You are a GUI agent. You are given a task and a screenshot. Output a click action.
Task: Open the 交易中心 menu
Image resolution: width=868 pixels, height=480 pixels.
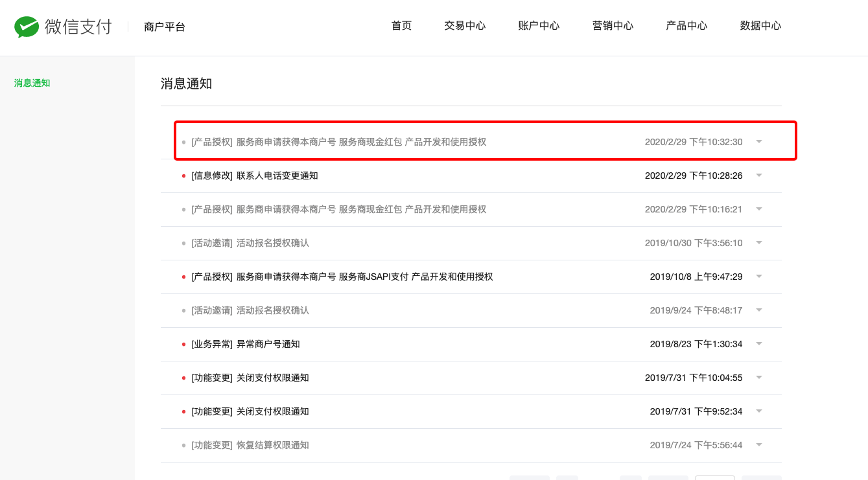tap(465, 26)
